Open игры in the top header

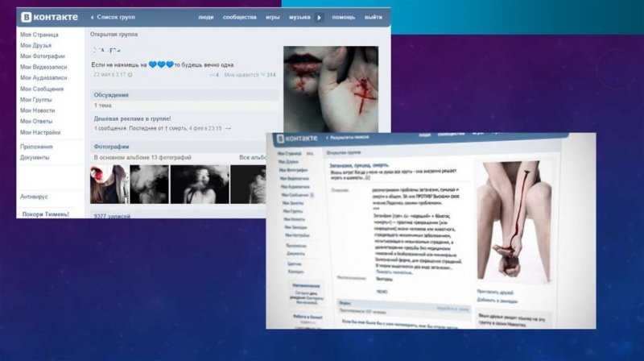click(x=273, y=17)
